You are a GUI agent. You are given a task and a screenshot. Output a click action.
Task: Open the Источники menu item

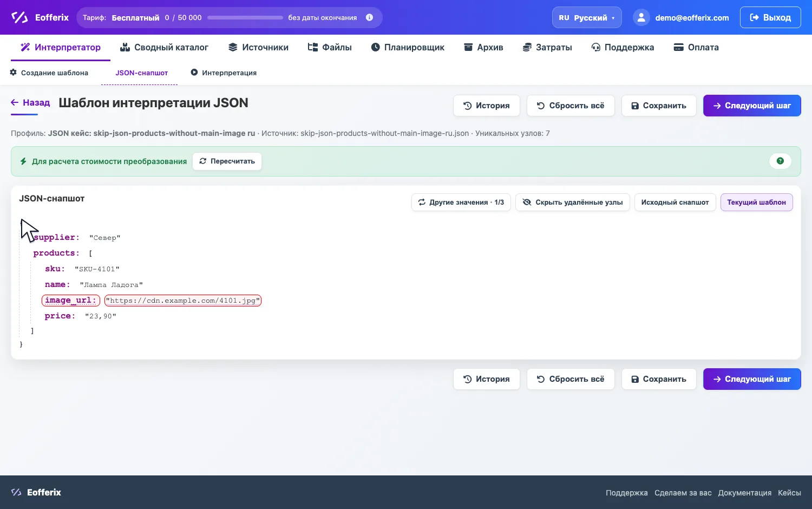(258, 47)
